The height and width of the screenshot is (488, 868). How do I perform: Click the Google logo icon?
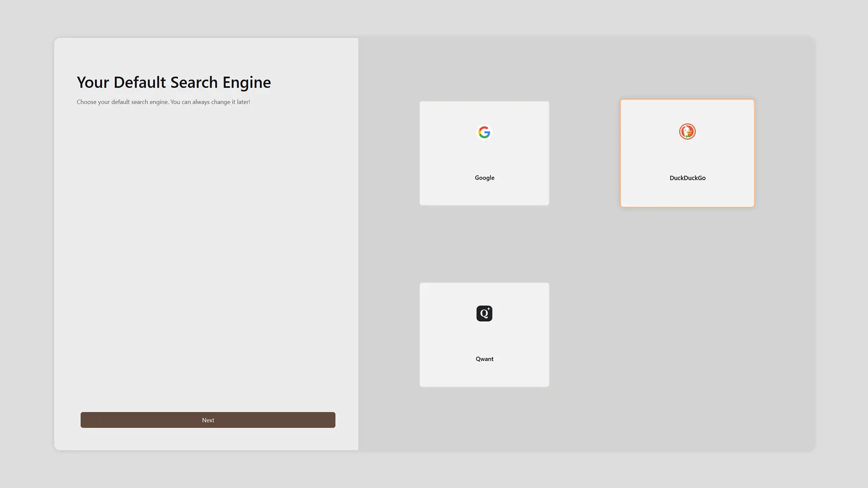pyautogui.click(x=484, y=132)
